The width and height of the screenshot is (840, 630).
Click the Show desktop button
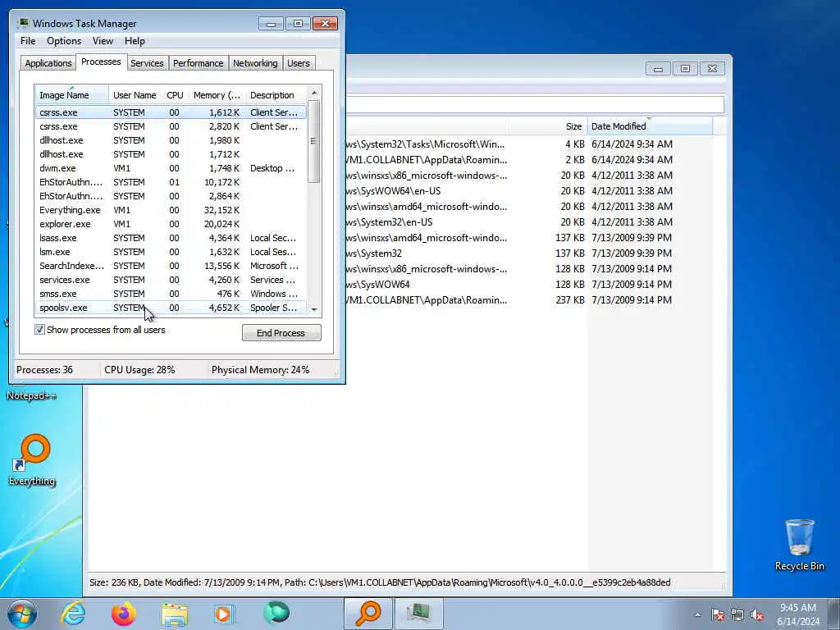(x=834, y=614)
